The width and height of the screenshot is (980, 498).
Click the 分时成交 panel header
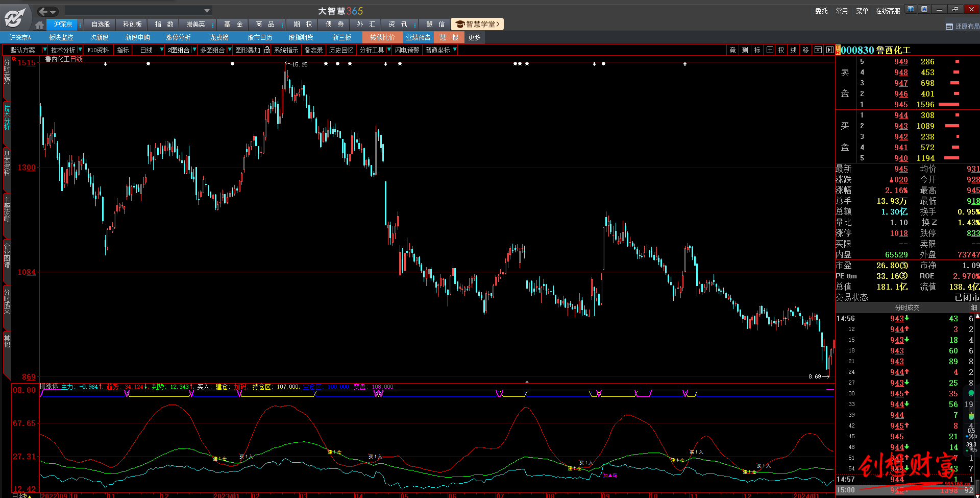(907, 307)
